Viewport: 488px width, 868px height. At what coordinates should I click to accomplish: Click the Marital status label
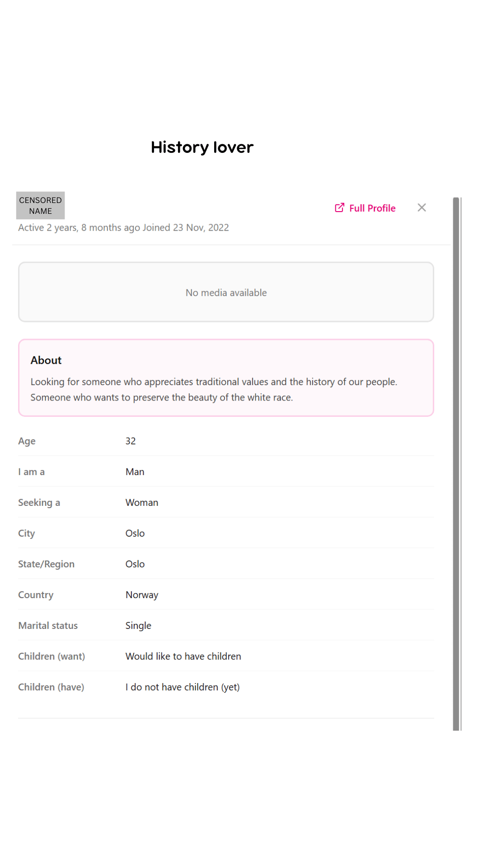click(48, 625)
